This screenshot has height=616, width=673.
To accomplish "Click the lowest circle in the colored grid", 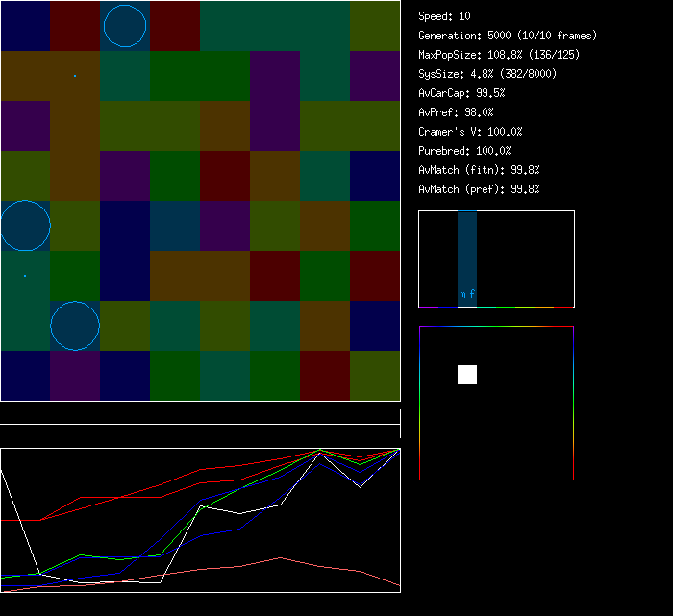I will [x=75, y=326].
